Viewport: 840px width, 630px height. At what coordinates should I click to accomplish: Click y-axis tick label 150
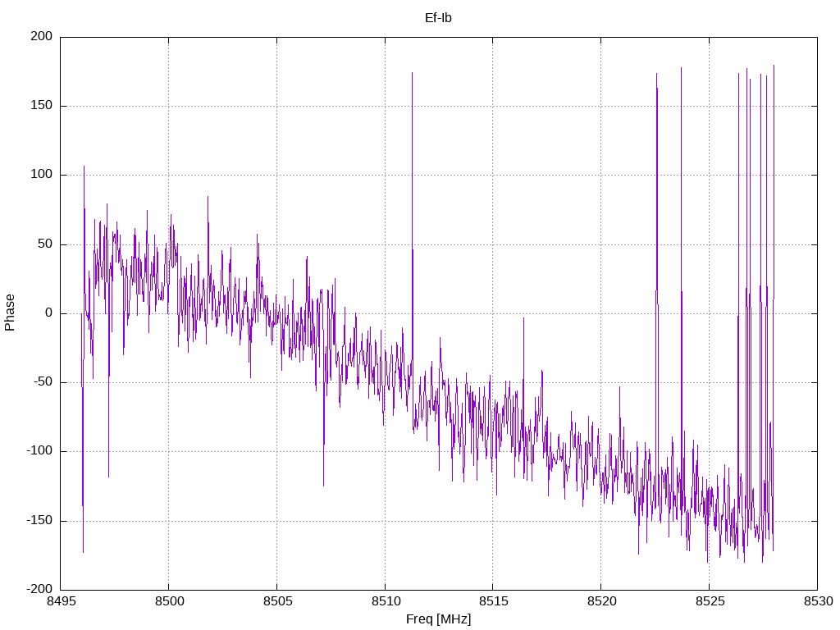pos(42,106)
